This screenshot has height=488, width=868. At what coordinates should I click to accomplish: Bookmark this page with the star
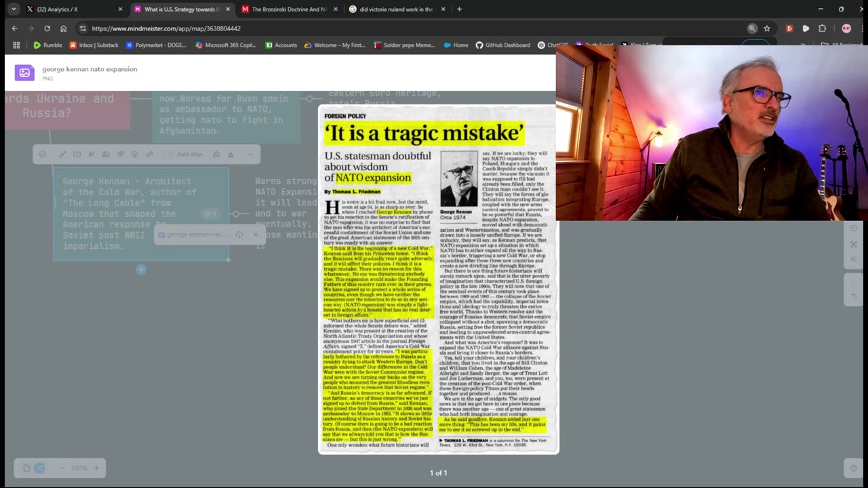point(767,28)
